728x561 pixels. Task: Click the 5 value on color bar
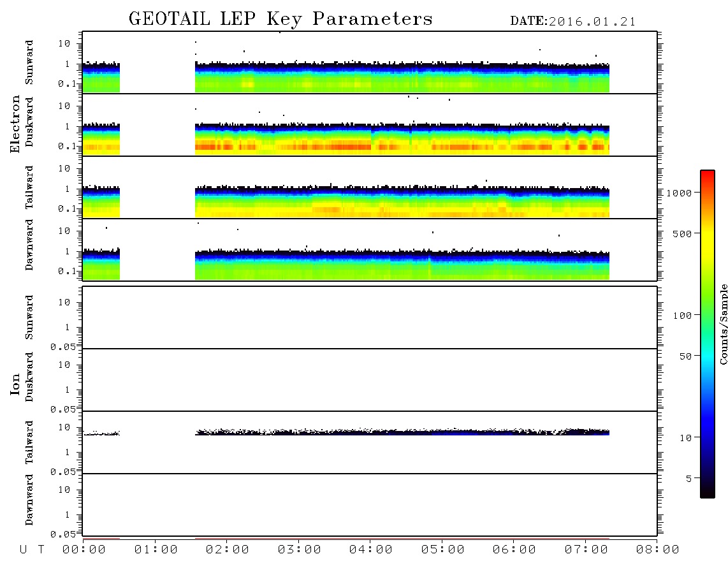point(688,479)
